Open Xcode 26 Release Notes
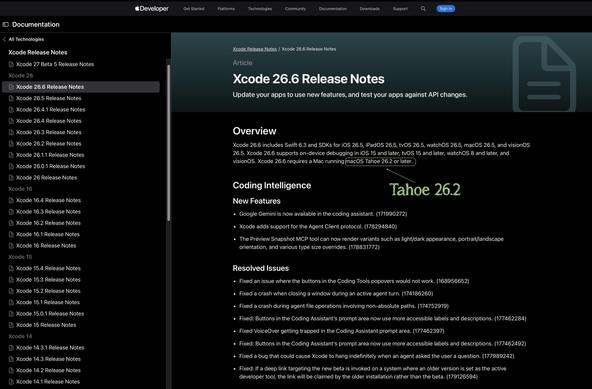This screenshot has width=592, height=389. 46,178
